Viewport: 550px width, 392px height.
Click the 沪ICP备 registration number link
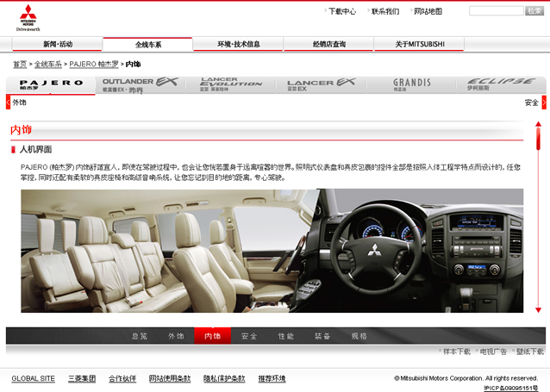pos(510,388)
